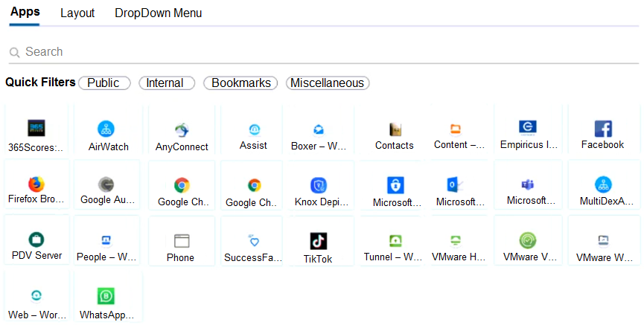Select the Knox Depl... shield icon
644x325 pixels.
click(319, 185)
